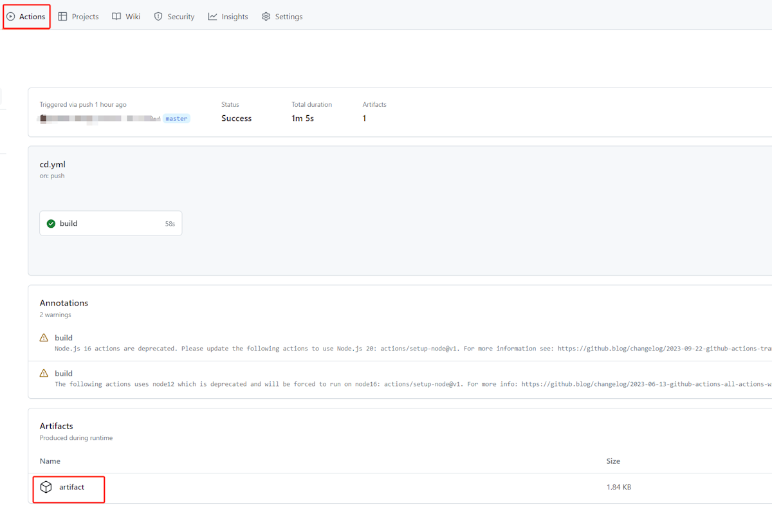This screenshot has height=532, width=772.
Task: Click the Security shield icon
Action: click(158, 16)
